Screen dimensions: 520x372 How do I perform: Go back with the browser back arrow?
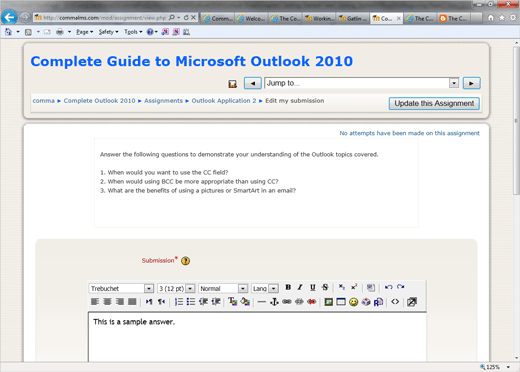click(x=9, y=17)
